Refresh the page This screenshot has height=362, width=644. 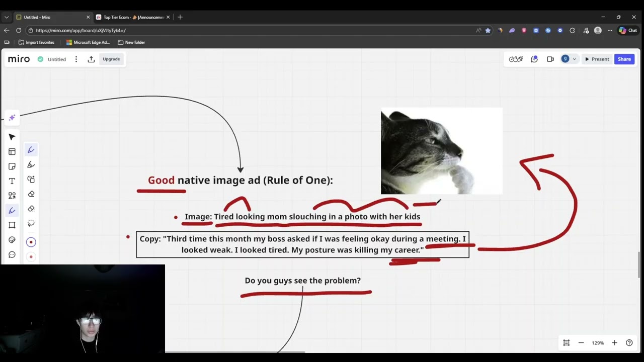pos(19,30)
